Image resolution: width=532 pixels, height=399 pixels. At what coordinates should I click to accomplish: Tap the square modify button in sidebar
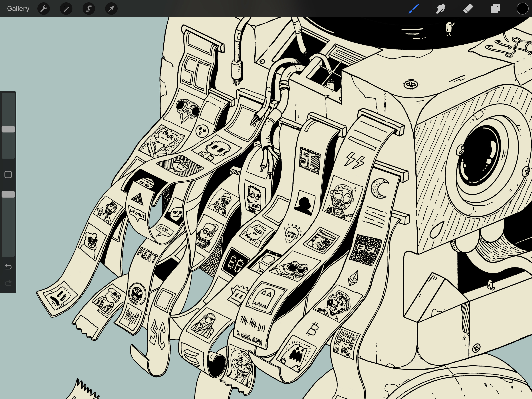click(x=8, y=175)
